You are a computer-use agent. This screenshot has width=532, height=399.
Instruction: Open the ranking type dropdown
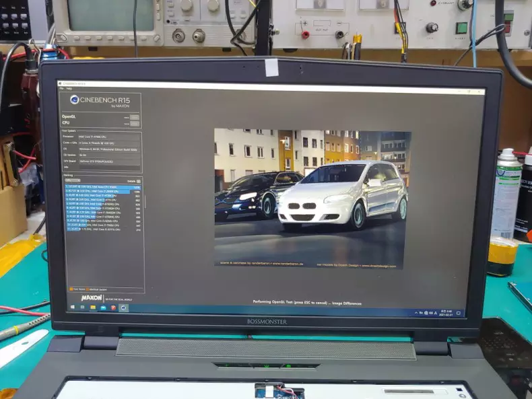(73, 180)
